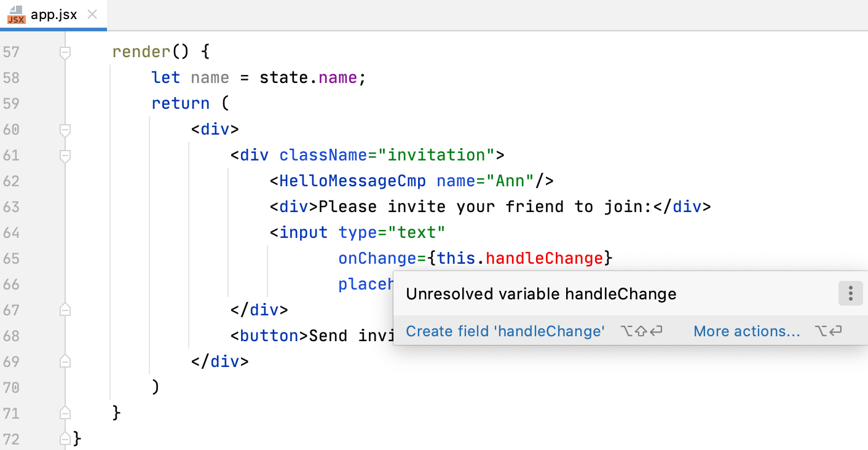Click line number 58 in the gutter
Image resolution: width=868 pixels, height=450 pixels.
(x=11, y=77)
